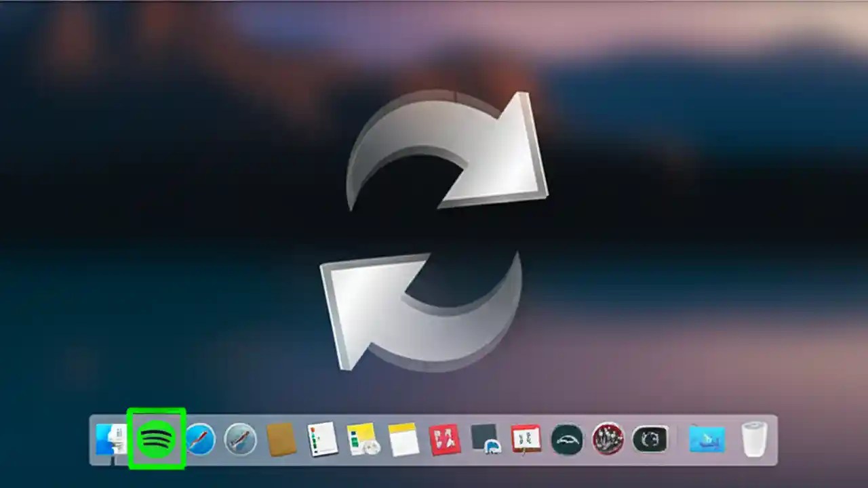Open Spotify from the Dock
868x488 pixels.
[x=156, y=439]
